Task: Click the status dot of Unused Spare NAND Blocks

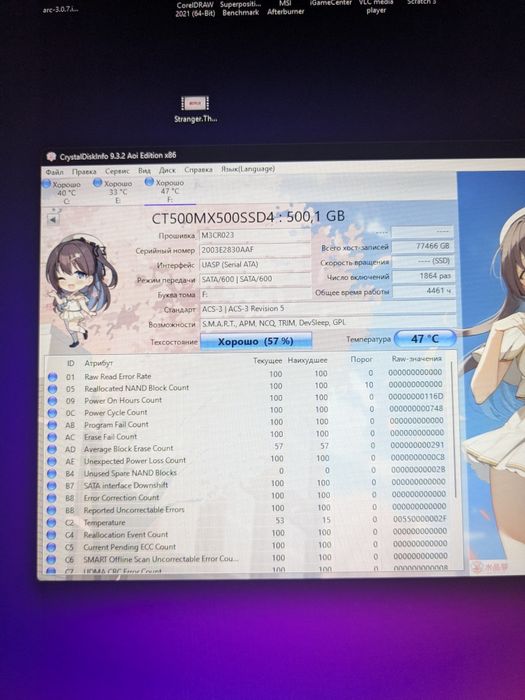Action: click(x=52, y=473)
